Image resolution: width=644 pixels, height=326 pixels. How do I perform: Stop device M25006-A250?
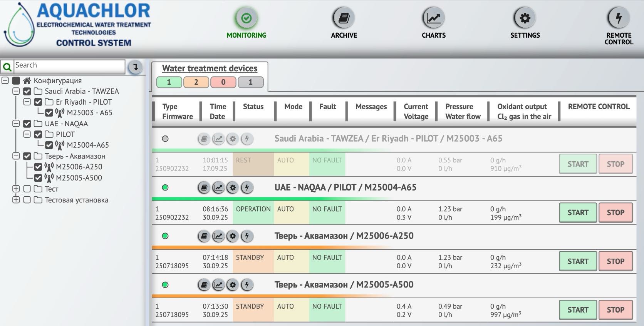pos(615,261)
